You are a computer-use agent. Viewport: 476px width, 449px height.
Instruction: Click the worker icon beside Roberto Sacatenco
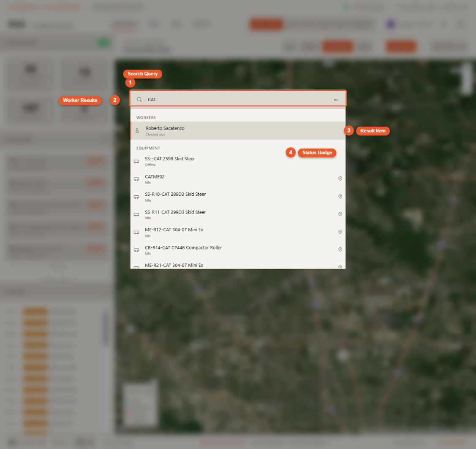coord(136,130)
